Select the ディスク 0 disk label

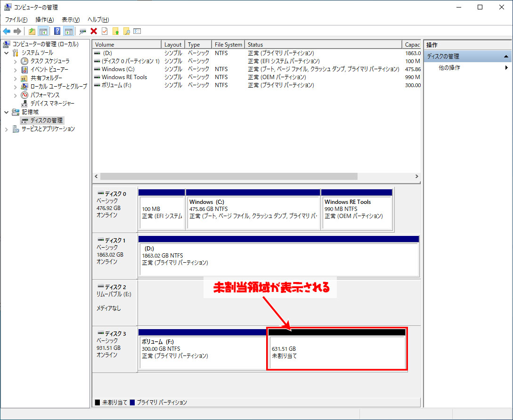tap(115, 209)
